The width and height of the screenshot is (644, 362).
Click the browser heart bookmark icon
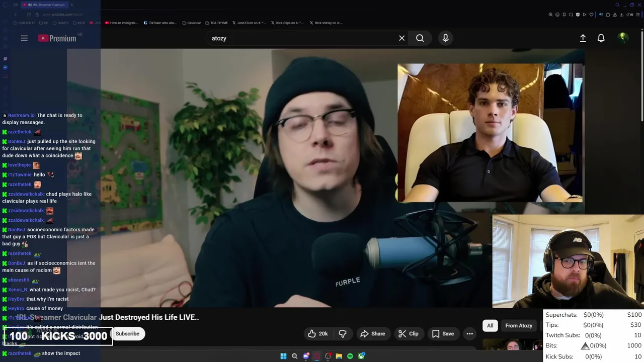591,15
